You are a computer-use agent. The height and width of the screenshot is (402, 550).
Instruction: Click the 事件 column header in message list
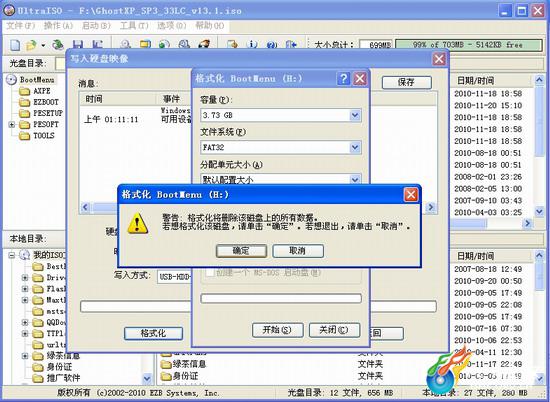tap(174, 99)
